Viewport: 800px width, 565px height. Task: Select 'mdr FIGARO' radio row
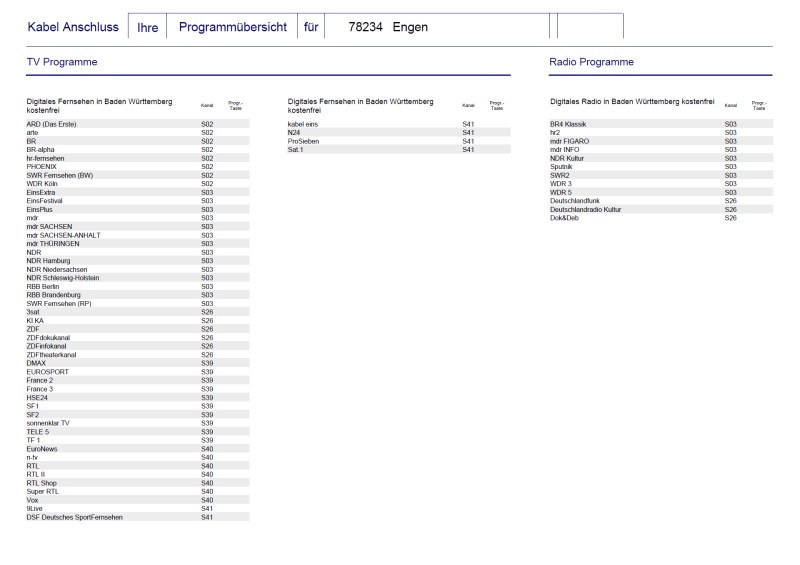(x=661, y=141)
